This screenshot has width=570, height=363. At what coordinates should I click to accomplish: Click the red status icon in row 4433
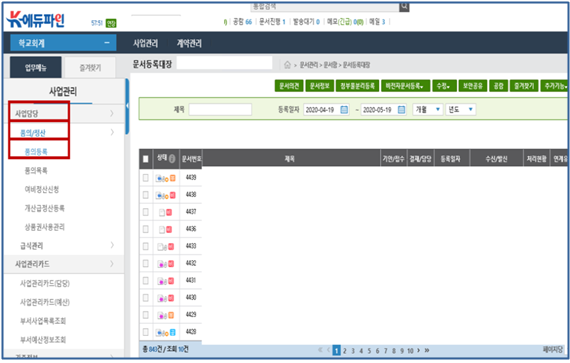171,247
